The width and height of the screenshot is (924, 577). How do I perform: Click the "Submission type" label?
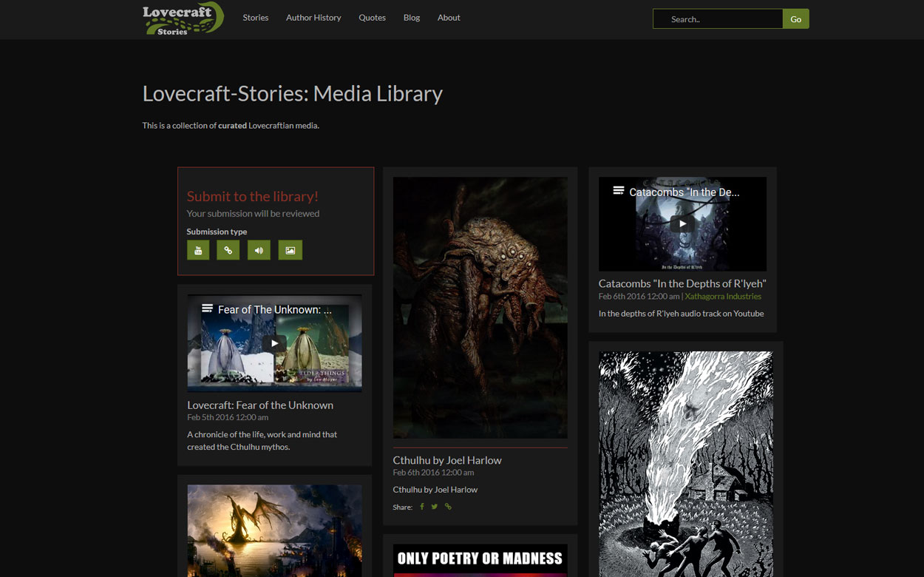click(217, 232)
